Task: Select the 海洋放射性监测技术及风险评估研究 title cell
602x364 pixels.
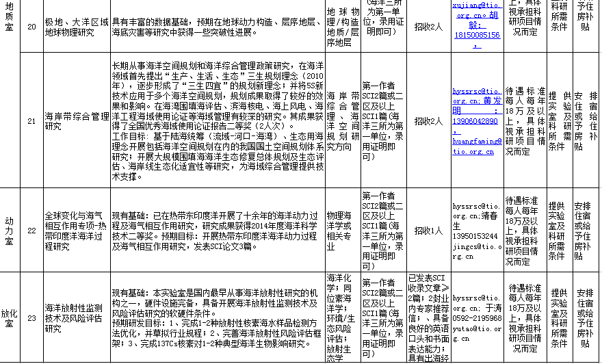Action: tap(77, 318)
